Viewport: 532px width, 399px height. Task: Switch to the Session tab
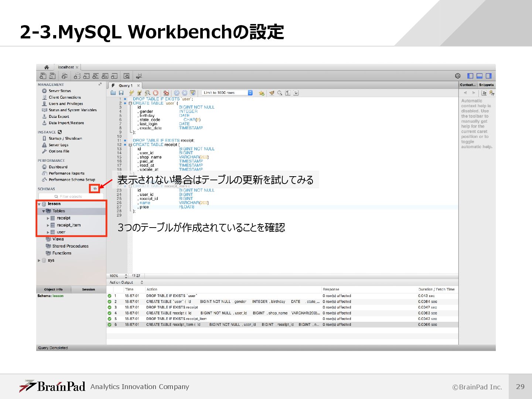(89, 290)
